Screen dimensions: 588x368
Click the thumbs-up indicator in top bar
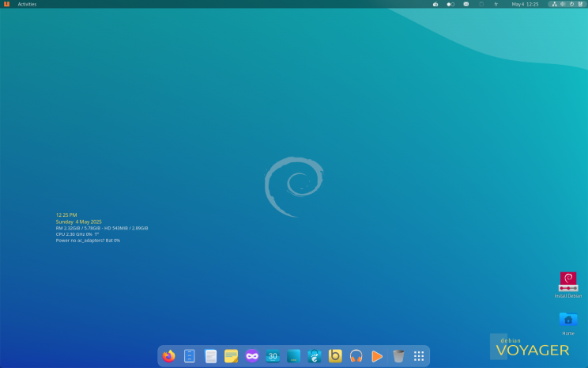point(435,4)
